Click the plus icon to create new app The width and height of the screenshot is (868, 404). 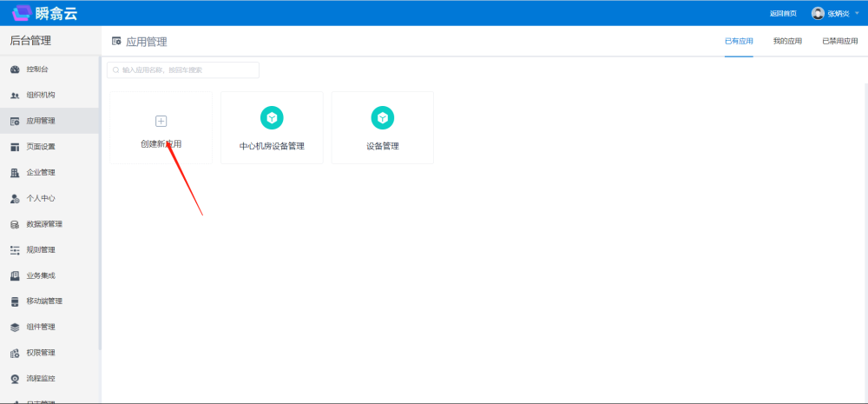click(161, 121)
